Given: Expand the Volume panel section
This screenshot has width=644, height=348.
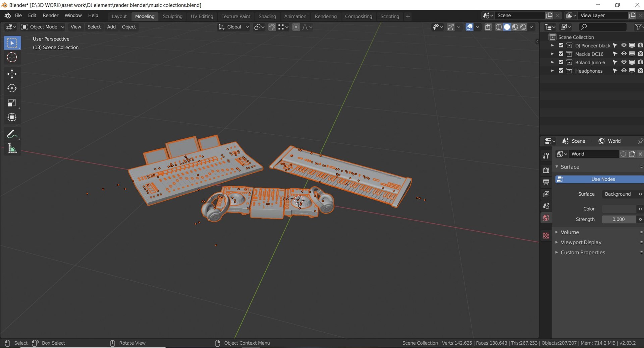Looking at the screenshot, I should coord(569,232).
